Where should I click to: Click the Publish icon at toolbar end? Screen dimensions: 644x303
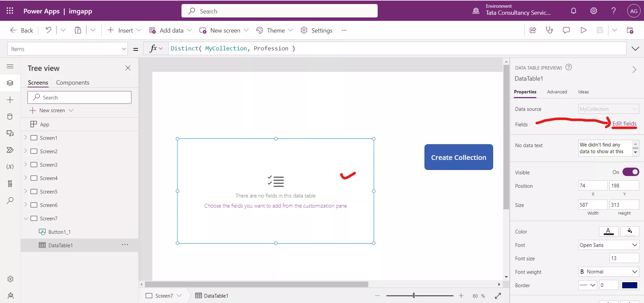pyautogui.click(x=630, y=30)
